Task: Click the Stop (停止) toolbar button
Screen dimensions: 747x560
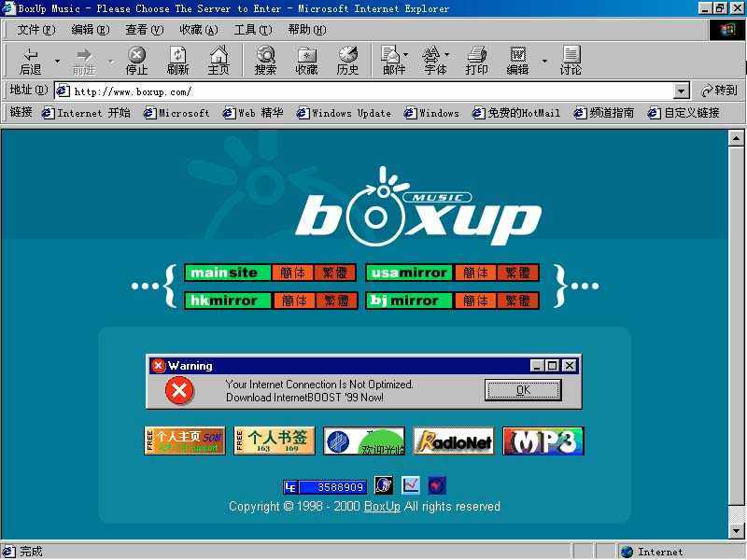Action: point(136,61)
